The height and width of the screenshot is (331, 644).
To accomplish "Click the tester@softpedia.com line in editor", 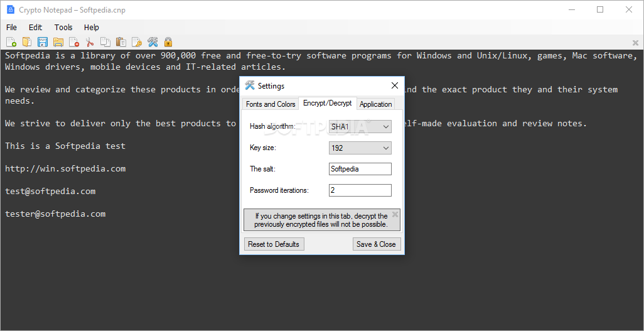I will pyautogui.click(x=55, y=214).
